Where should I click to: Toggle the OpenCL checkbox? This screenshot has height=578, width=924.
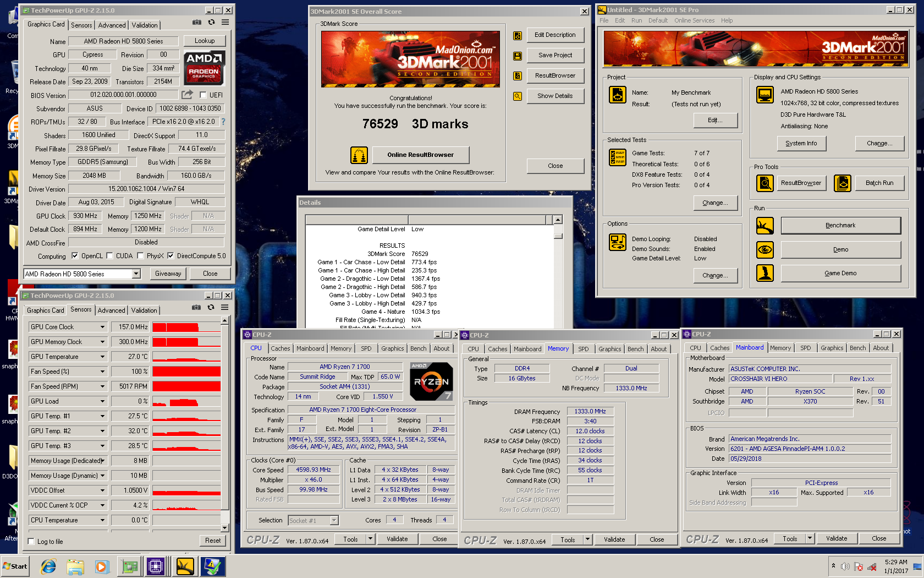(75, 256)
